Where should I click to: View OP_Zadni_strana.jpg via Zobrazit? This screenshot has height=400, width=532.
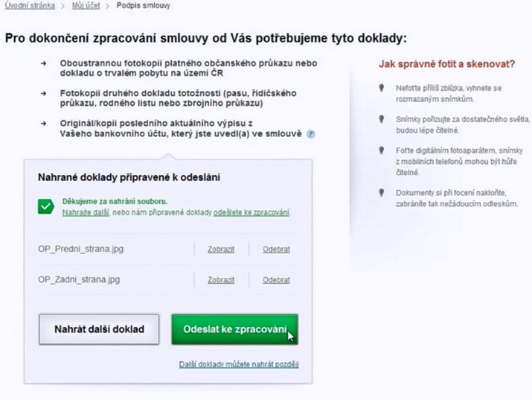coord(221,280)
